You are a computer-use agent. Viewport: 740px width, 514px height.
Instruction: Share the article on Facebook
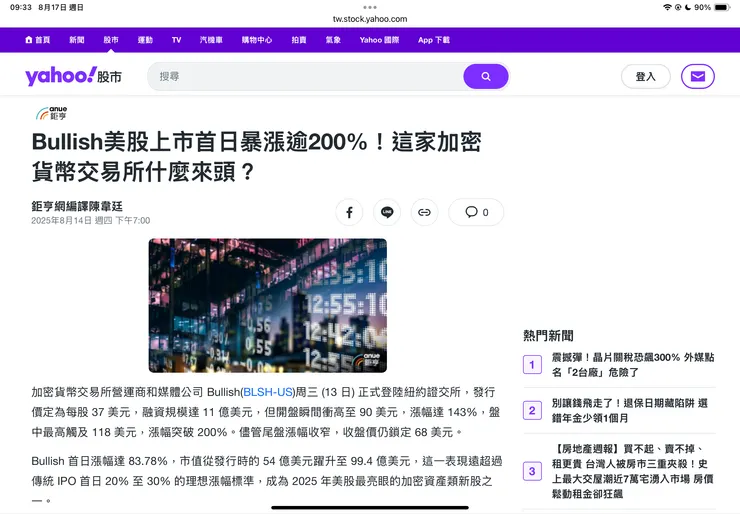coord(349,212)
